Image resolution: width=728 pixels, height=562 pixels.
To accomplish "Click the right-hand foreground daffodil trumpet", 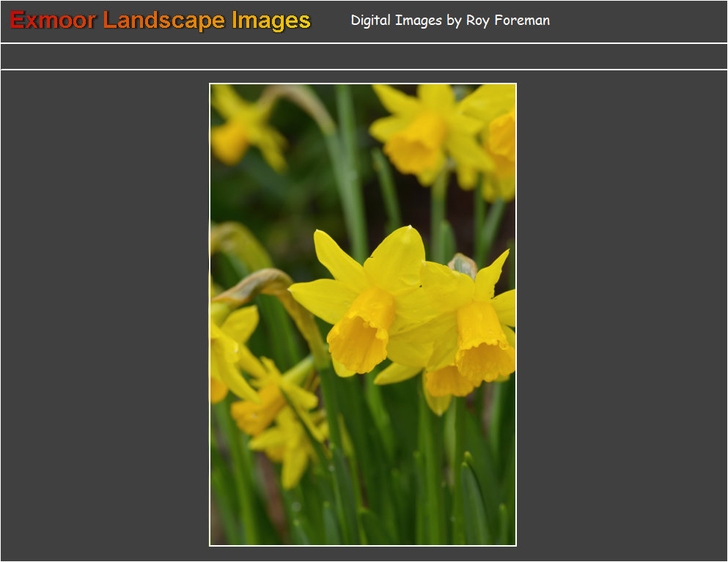I will point(482,344).
